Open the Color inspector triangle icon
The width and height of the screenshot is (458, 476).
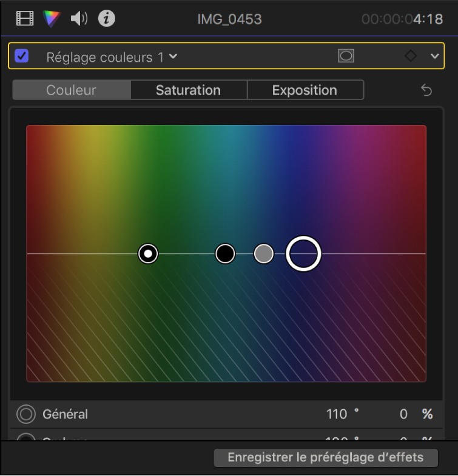pyautogui.click(x=52, y=19)
